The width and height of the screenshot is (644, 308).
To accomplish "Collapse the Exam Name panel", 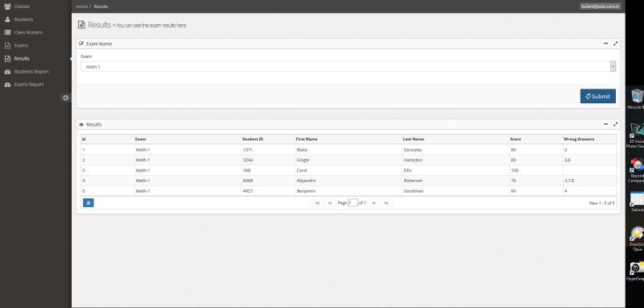I will pos(606,44).
